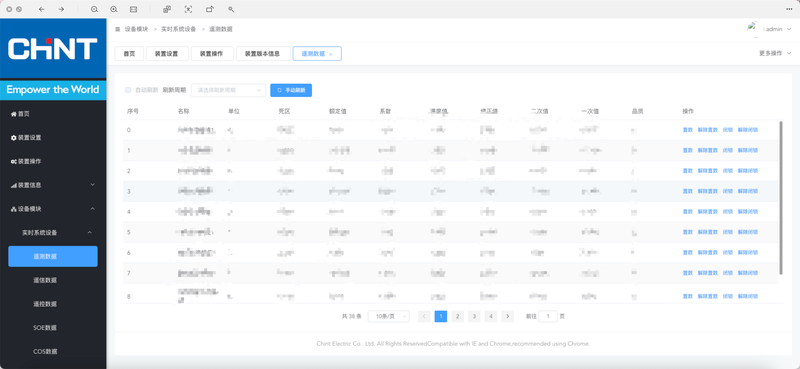Click the next page arrow in pagination

tap(507, 316)
